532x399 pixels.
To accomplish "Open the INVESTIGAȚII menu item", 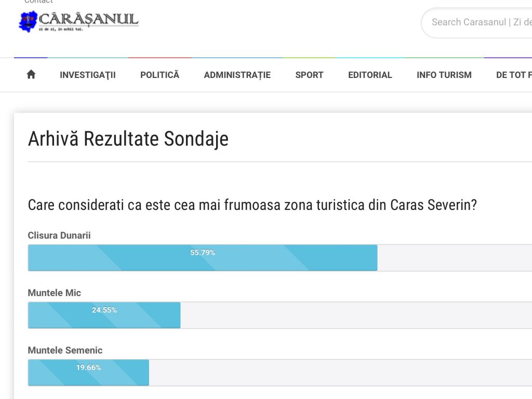I will (87, 75).
